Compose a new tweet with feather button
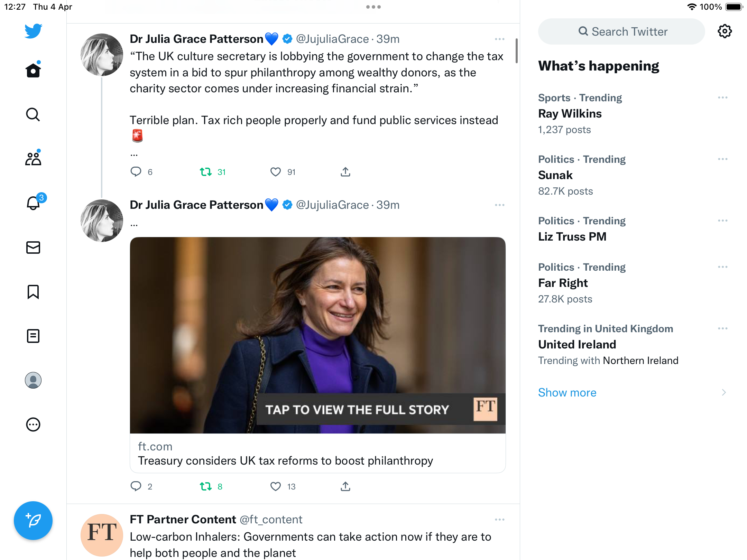The width and height of the screenshot is (747, 560). [33, 520]
